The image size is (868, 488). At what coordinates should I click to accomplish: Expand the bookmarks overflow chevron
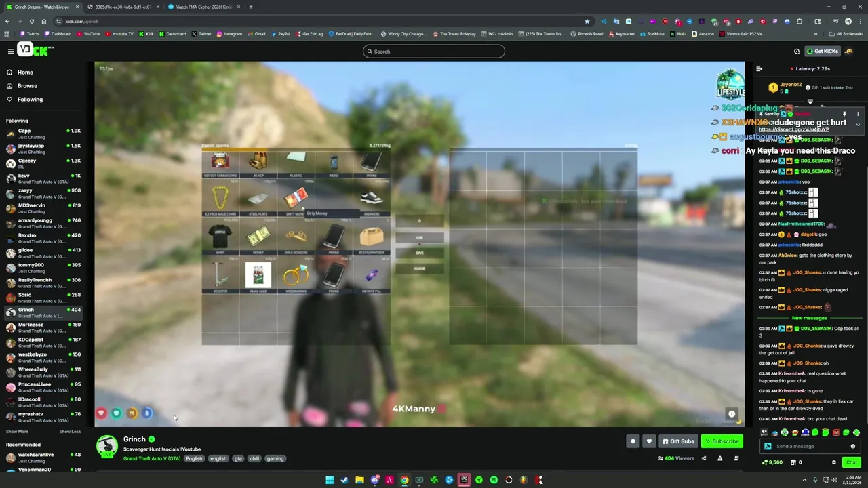(815, 34)
